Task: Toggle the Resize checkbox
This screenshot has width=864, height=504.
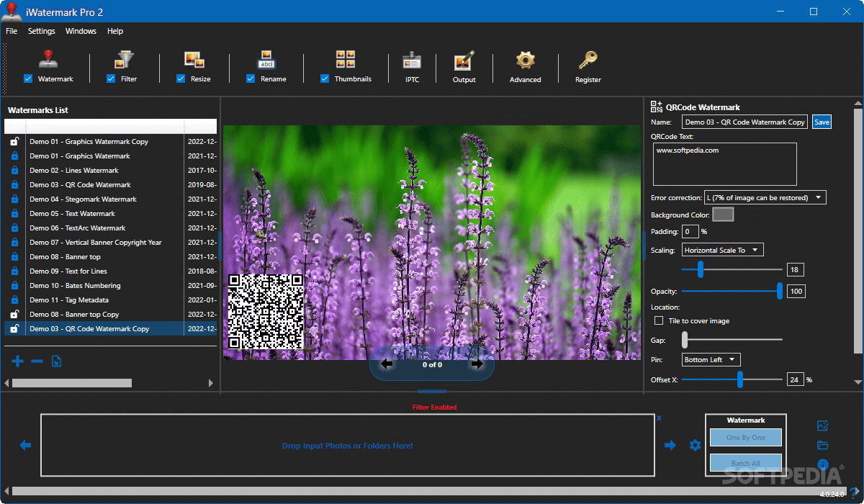Action: pos(181,78)
